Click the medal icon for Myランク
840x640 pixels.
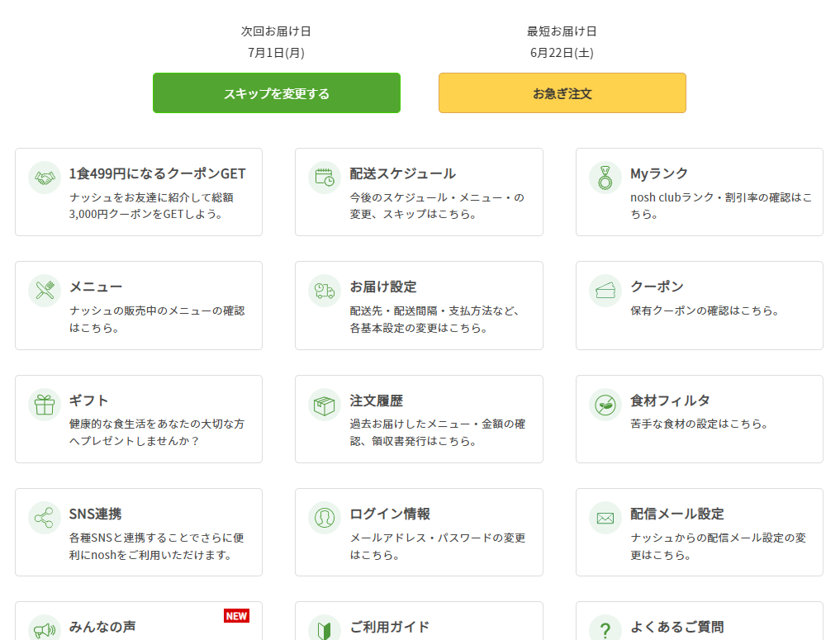[x=605, y=178]
